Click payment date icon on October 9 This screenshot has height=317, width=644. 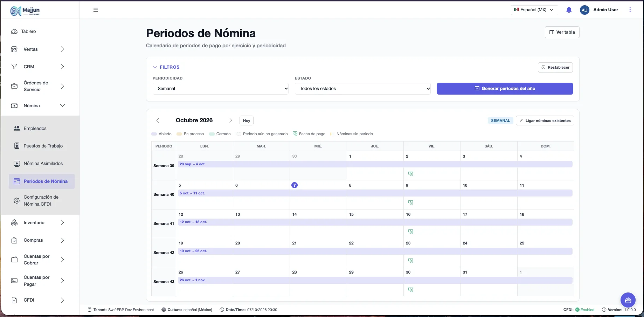pyautogui.click(x=411, y=202)
